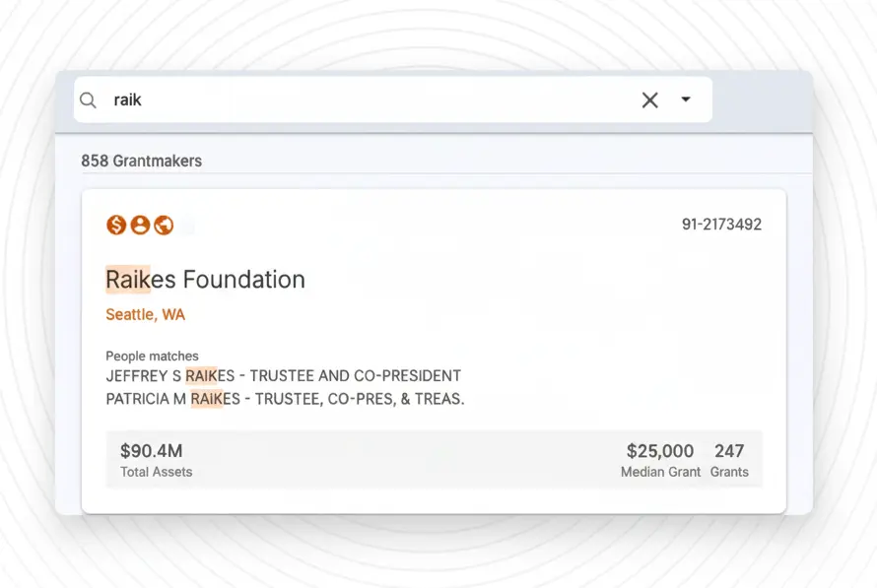Open the Raikes Foundation title link
Screen dimensions: 877x588
[x=205, y=280]
